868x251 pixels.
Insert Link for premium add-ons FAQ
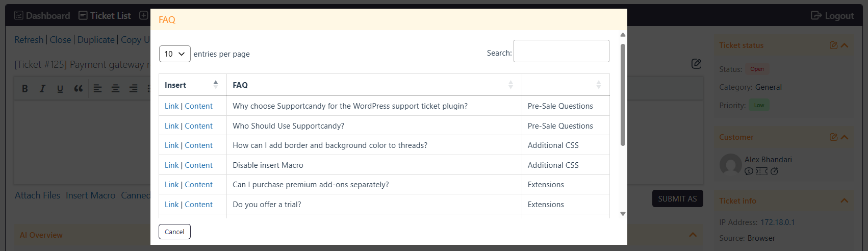point(171,185)
